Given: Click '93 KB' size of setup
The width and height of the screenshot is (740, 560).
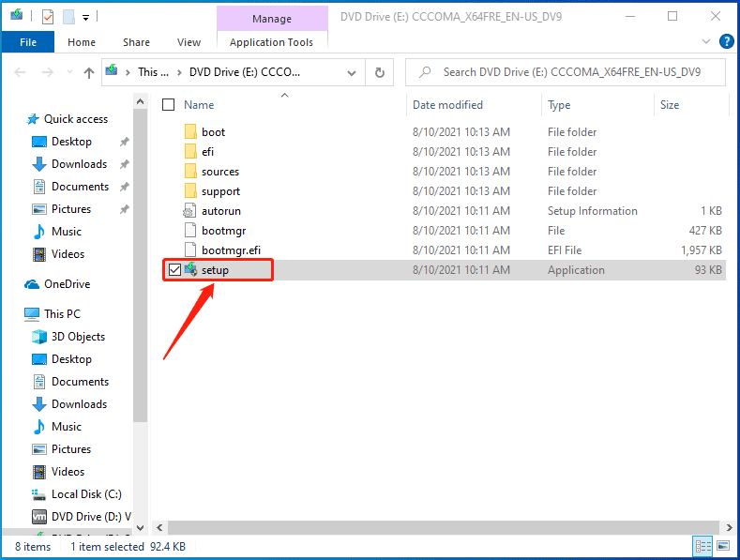Looking at the screenshot, I should [708, 270].
